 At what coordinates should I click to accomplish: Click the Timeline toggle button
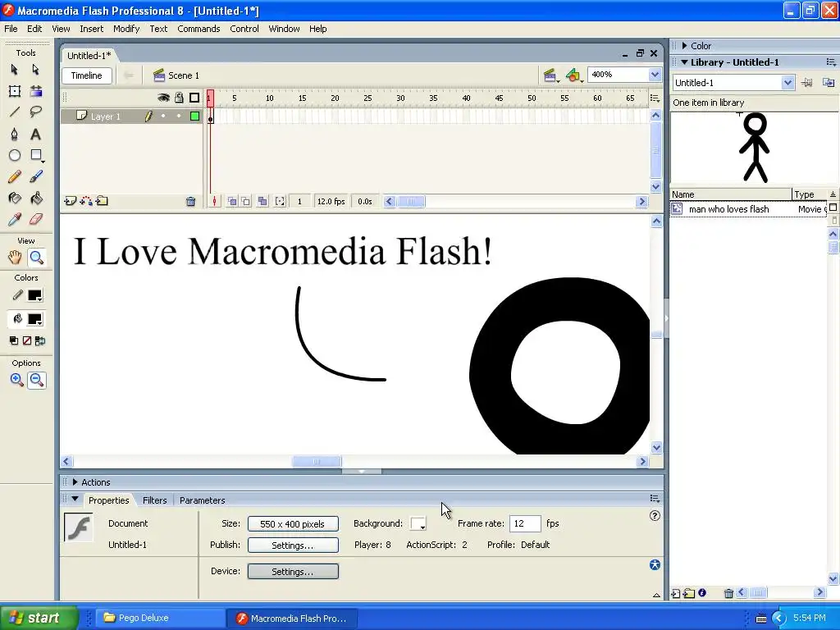87,75
